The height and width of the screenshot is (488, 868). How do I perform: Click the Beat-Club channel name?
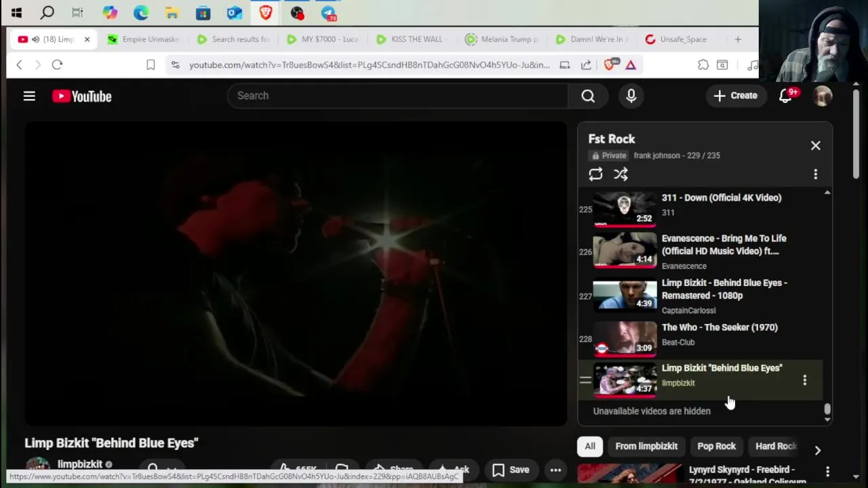pyautogui.click(x=678, y=342)
